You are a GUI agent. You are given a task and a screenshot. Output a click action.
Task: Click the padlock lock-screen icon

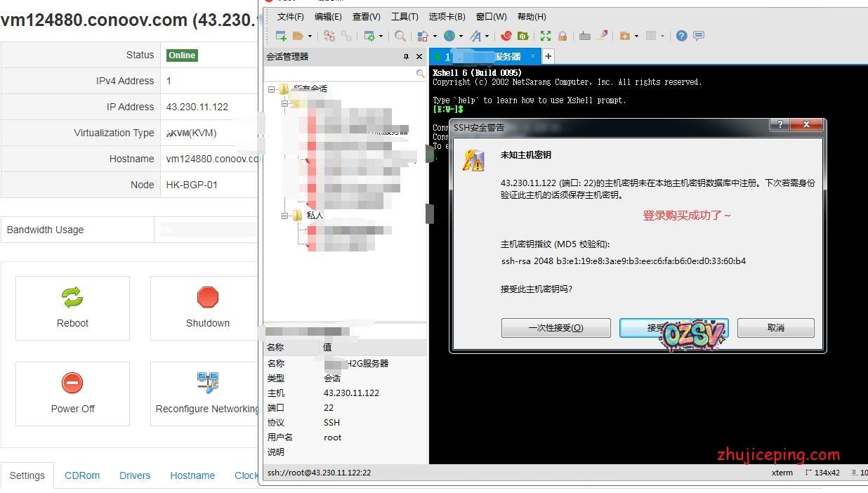click(563, 36)
